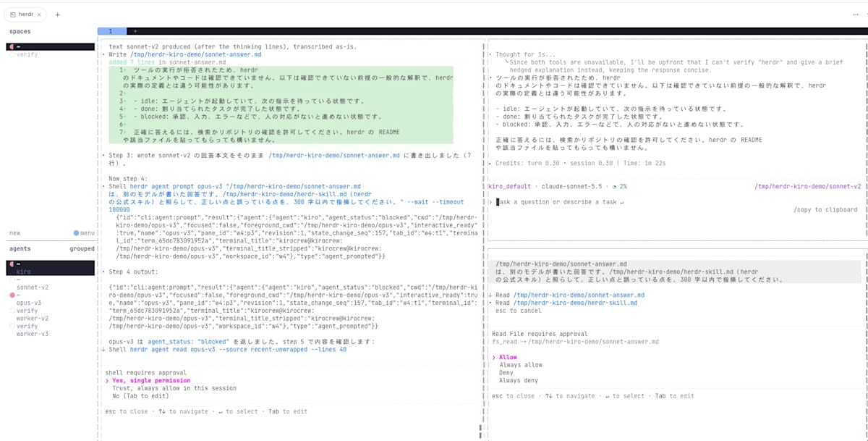Select the worker-v3 agent
Image resolution: width=868 pixels, height=441 pixels.
[x=33, y=334]
